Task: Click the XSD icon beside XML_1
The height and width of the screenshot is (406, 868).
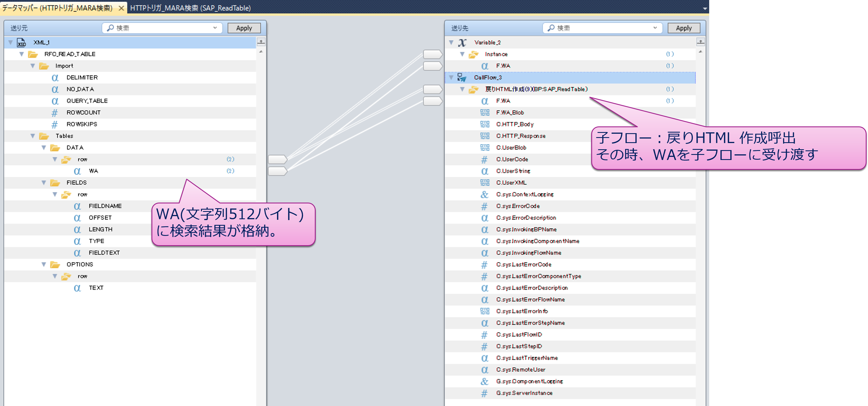Action: (21, 42)
